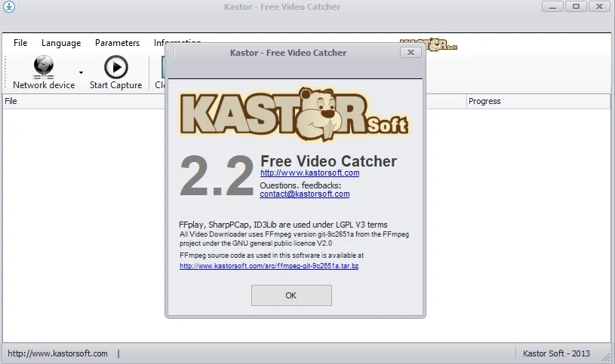The image size is (615, 364).
Task: Close the About dialog with X
Action: click(411, 53)
